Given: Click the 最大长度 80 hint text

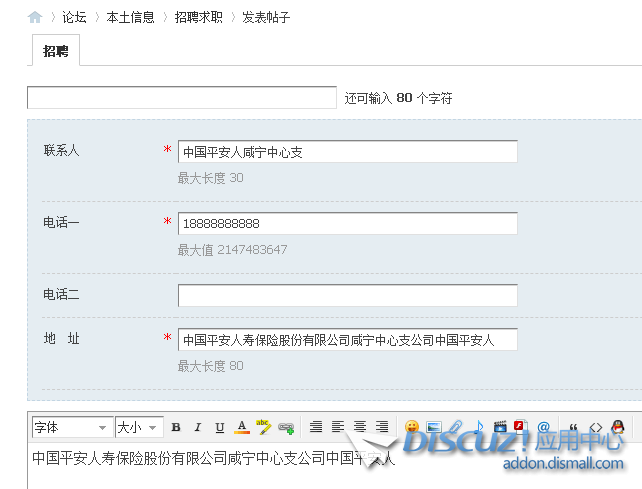Looking at the screenshot, I should click(x=210, y=365).
